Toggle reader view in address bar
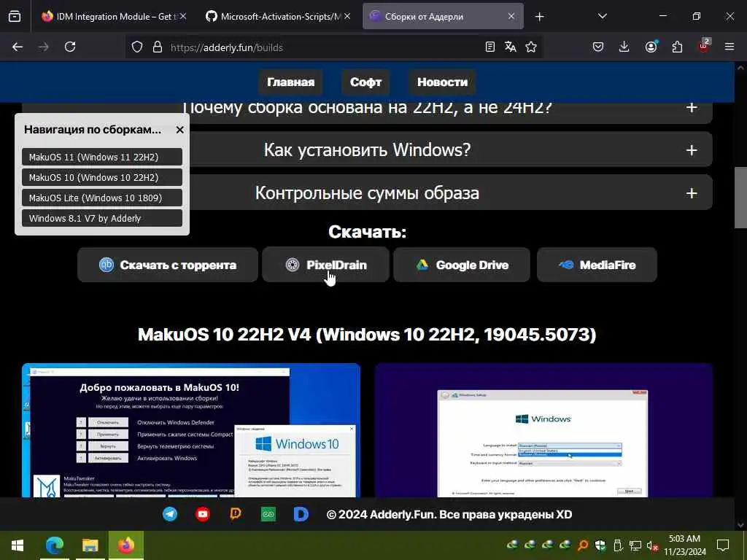The width and height of the screenshot is (747, 560). click(x=489, y=47)
